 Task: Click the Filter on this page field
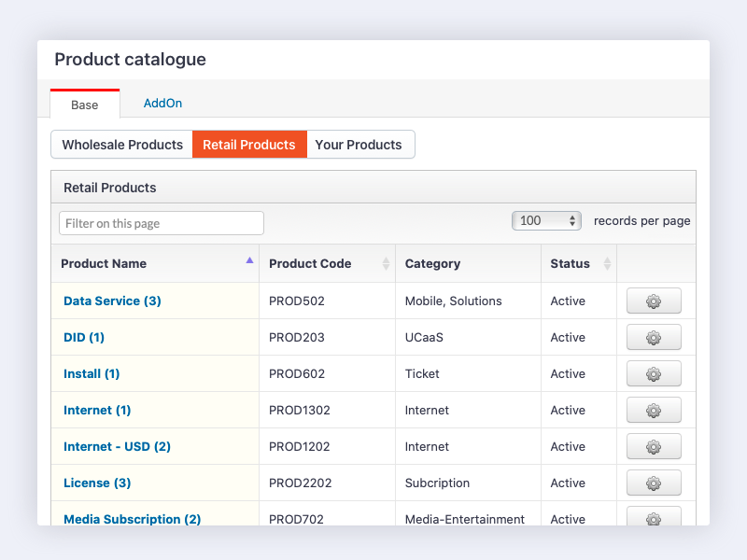click(162, 223)
